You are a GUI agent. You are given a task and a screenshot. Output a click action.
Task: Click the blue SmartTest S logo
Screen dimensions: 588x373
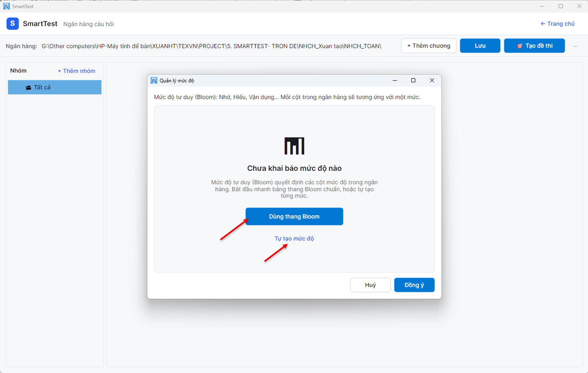[13, 23]
